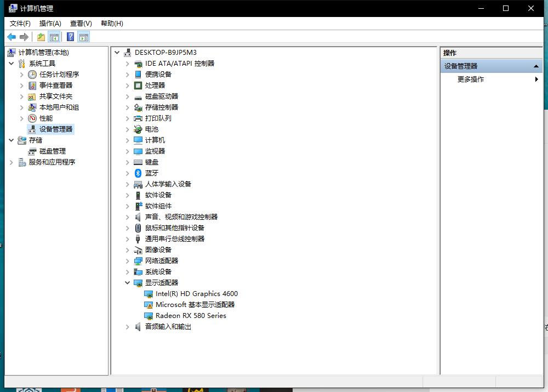Click the Microsoft 基本显示适配器 warning icon
The image size is (548, 392).
click(x=148, y=305)
